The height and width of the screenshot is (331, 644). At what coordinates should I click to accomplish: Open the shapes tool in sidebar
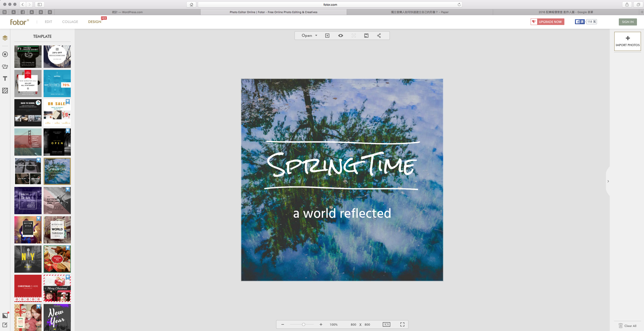[x=5, y=67]
